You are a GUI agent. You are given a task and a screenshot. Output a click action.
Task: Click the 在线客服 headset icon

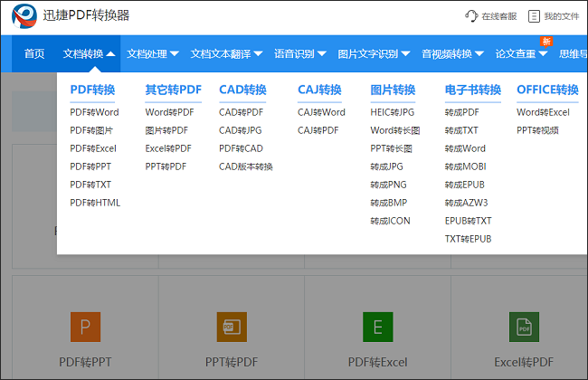[470, 15]
